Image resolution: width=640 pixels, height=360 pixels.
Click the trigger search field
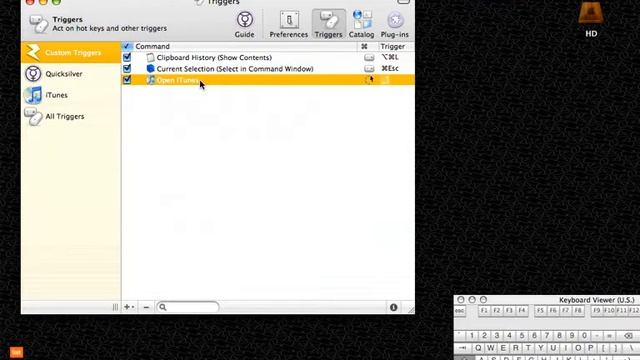pyautogui.click(x=188, y=307)
